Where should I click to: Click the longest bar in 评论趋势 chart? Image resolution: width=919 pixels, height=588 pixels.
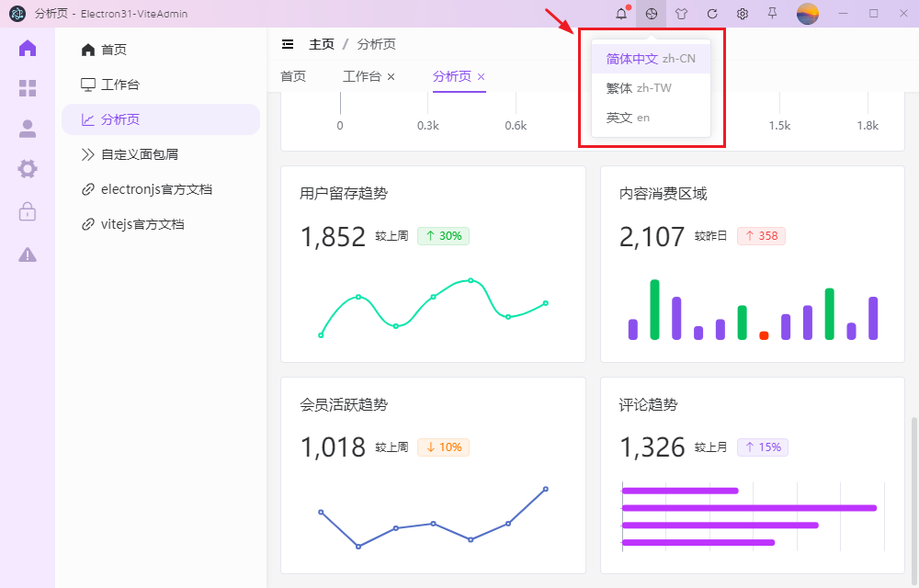click(x=750, y=508)
